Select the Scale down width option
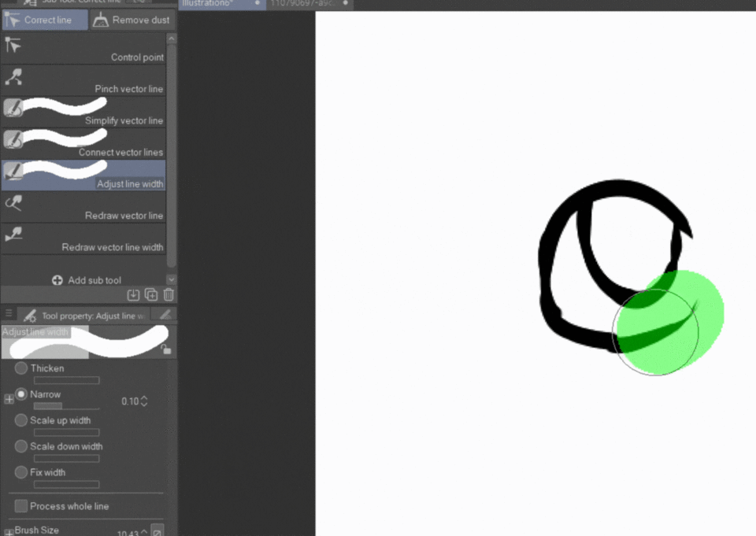This screenshot has width=756, height=536. tap(20, 446)
